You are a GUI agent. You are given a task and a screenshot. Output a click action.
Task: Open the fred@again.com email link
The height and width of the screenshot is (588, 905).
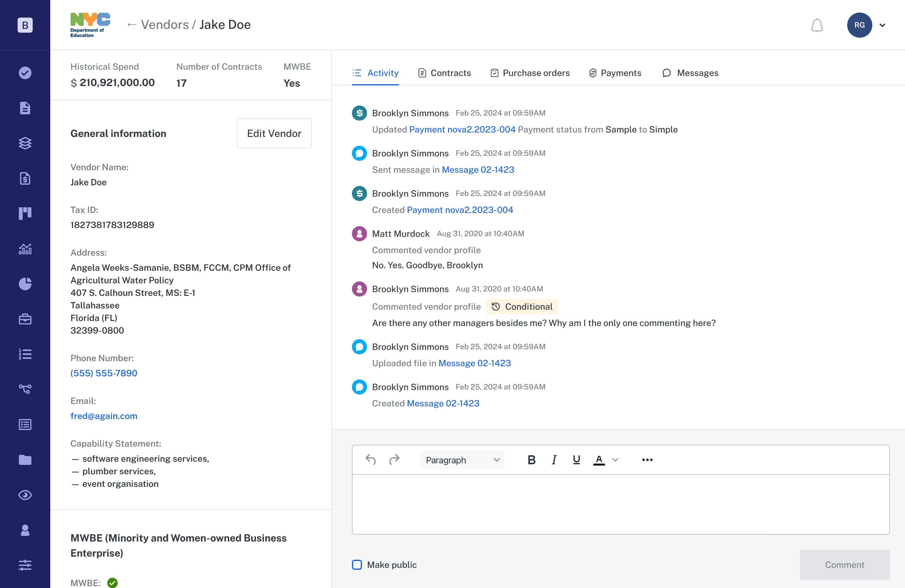pos(104,416)
